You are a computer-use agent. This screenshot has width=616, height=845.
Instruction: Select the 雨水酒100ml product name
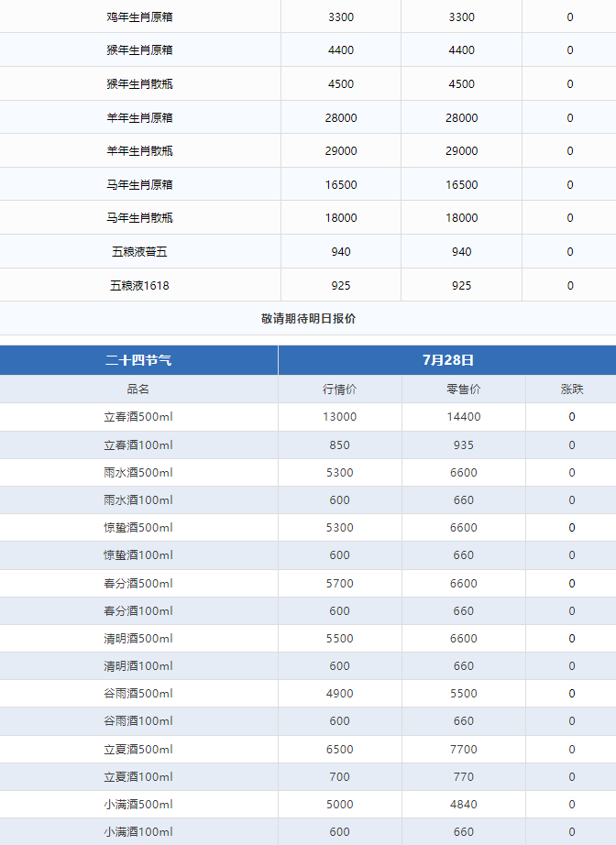click(138, 500)
